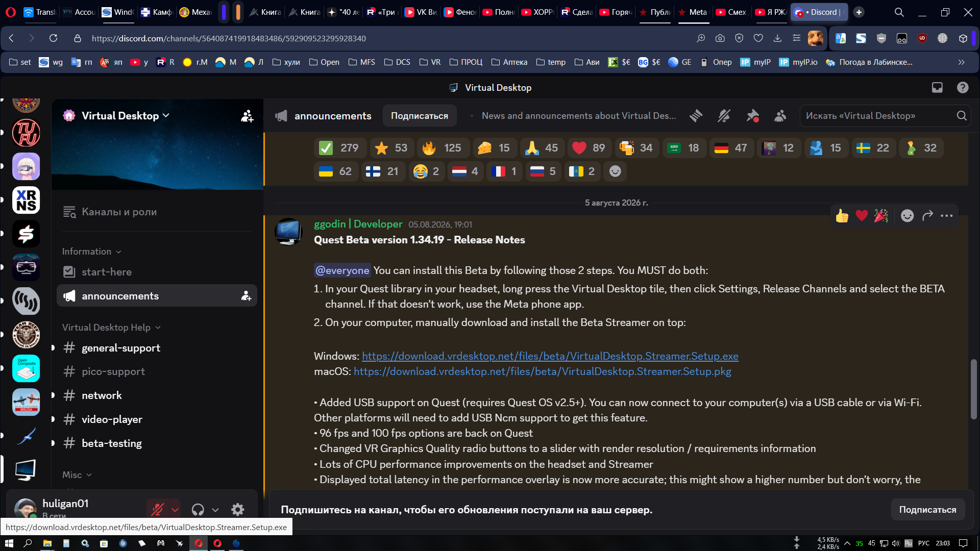The image size is (980, 551).
Task: Open the XRNS server icon
Action: [x=26, y=200]
